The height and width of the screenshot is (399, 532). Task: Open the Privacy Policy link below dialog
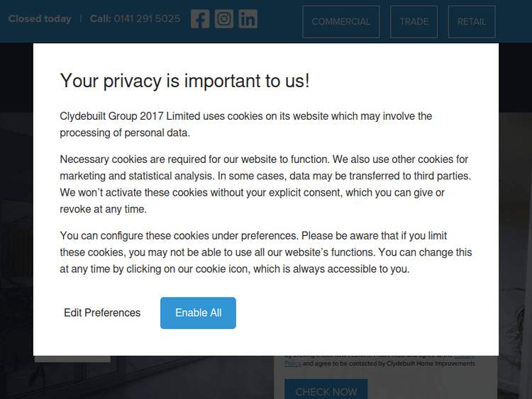293,364
